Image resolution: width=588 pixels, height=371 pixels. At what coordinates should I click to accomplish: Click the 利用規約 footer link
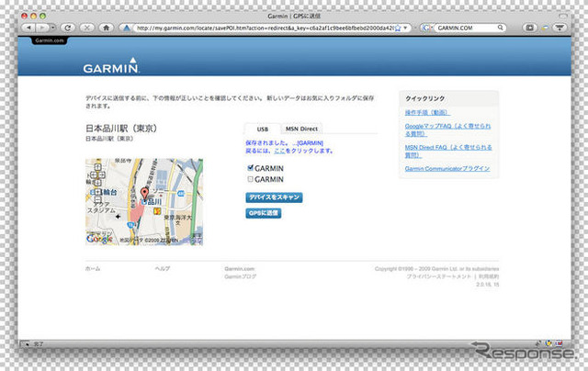point(488,276)
